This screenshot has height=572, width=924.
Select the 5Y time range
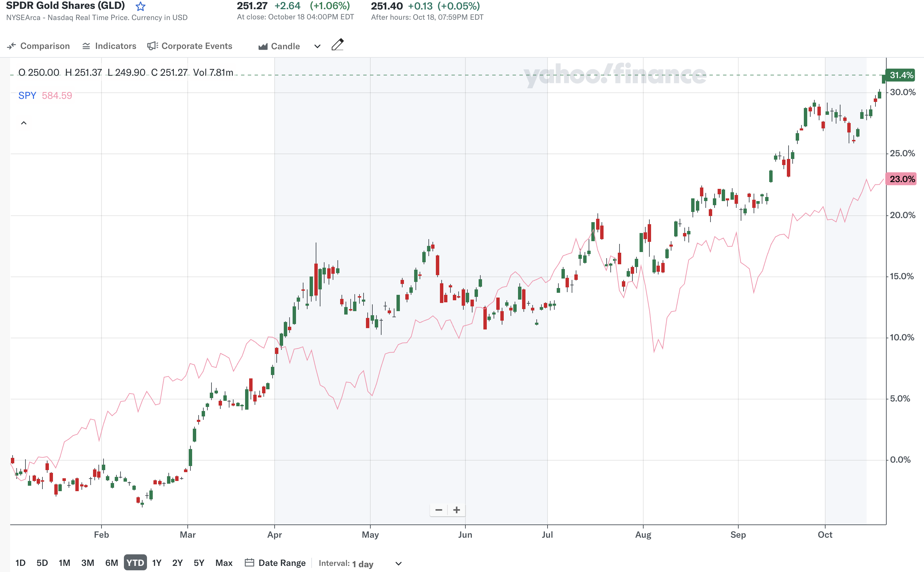pos(199,563)
